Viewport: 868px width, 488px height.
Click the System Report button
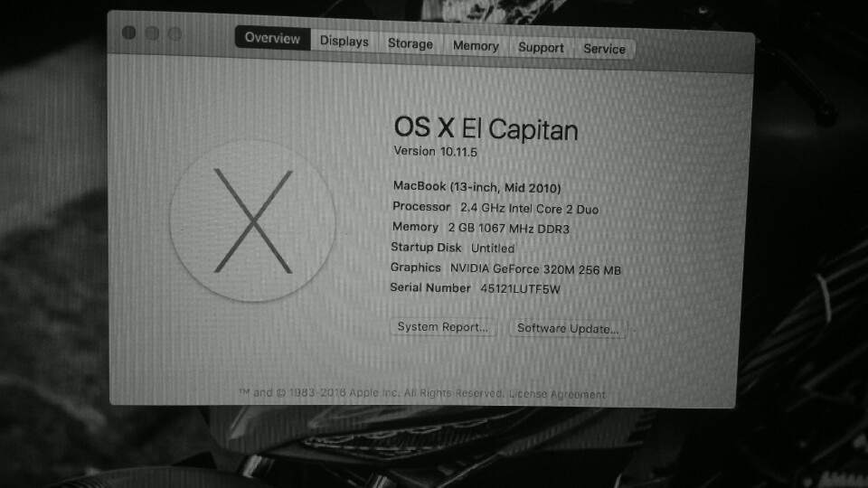pos(443,327)
